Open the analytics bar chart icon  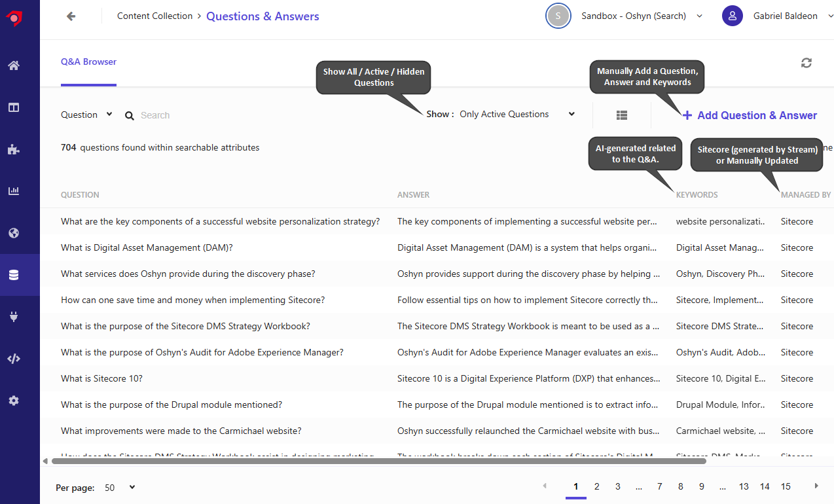(14, 191)
